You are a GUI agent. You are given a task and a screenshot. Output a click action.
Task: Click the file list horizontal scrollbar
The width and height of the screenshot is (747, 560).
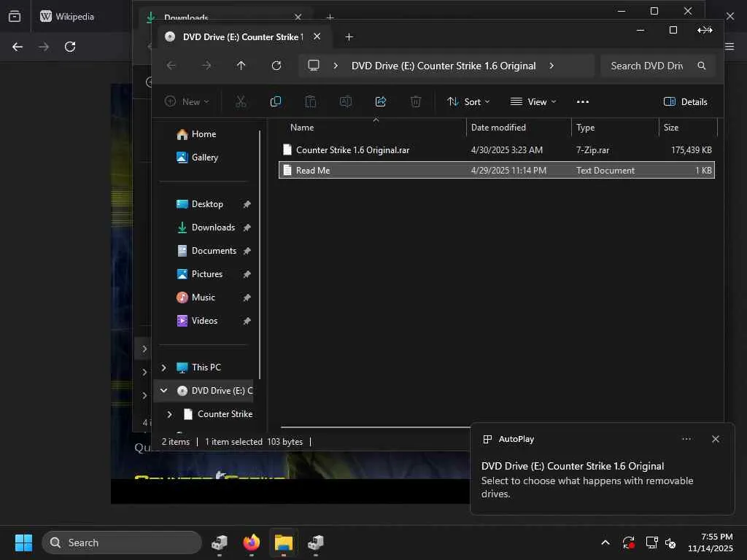click(x=376, y=427)
